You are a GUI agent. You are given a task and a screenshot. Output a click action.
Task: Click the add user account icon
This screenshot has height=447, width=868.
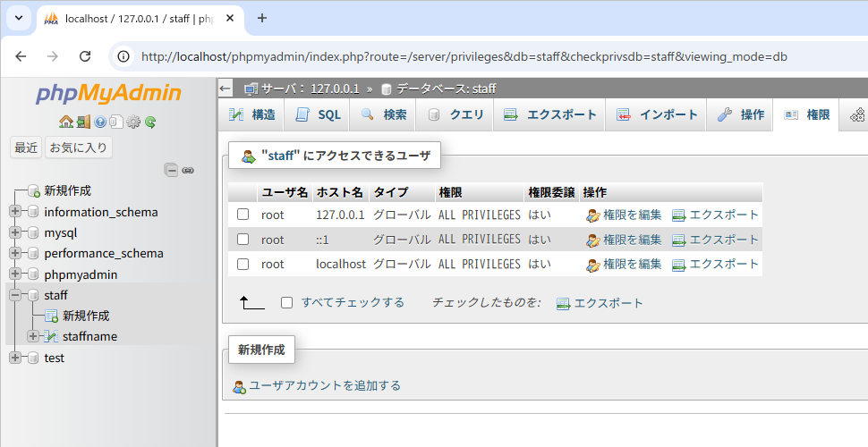point(239,387)
